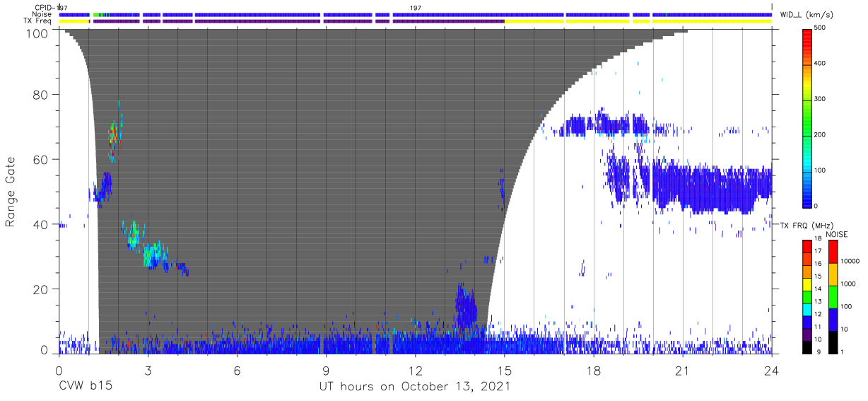868x401 pixels.
Task: Click the 3 hour tick label on time axis
Action: pos(148,371)
